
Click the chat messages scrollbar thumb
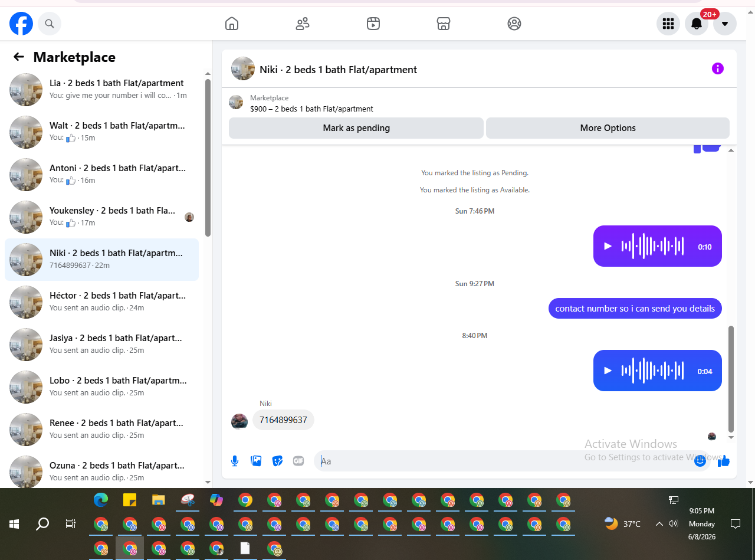pos(731,378)
